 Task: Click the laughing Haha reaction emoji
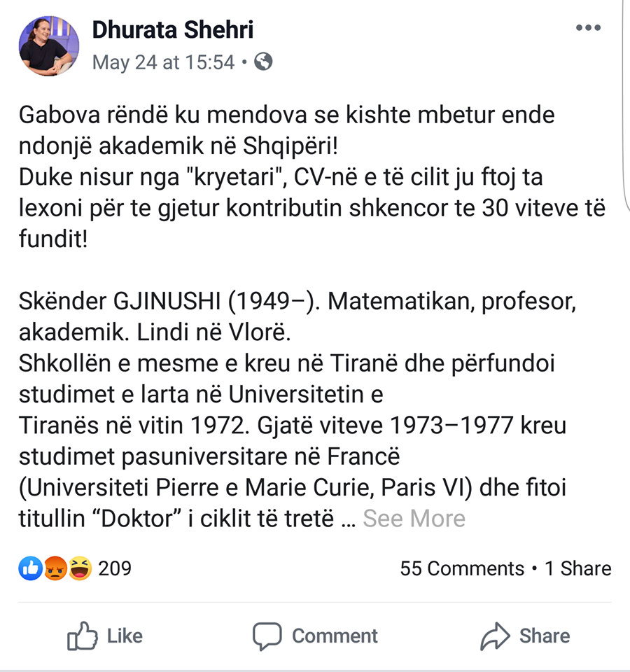(80, 568)
